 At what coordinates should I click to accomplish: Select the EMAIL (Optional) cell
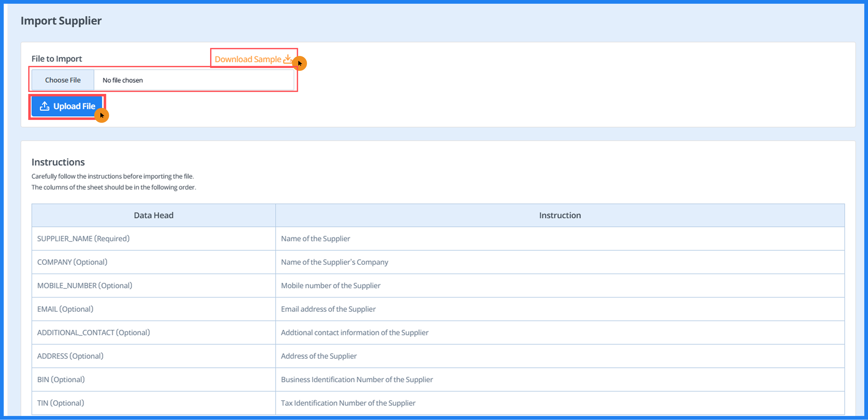(x=65, y=309)
